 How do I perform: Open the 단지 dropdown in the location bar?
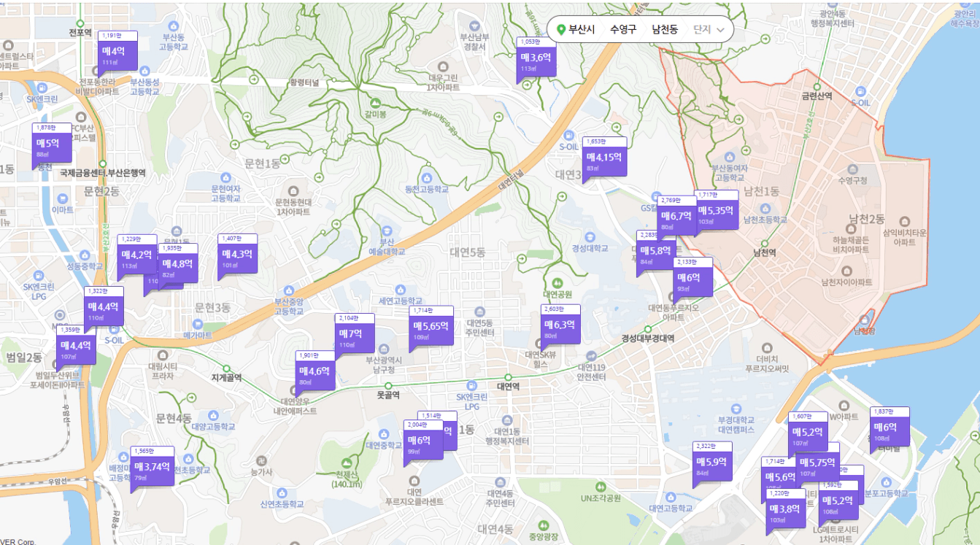coord(709,29)
